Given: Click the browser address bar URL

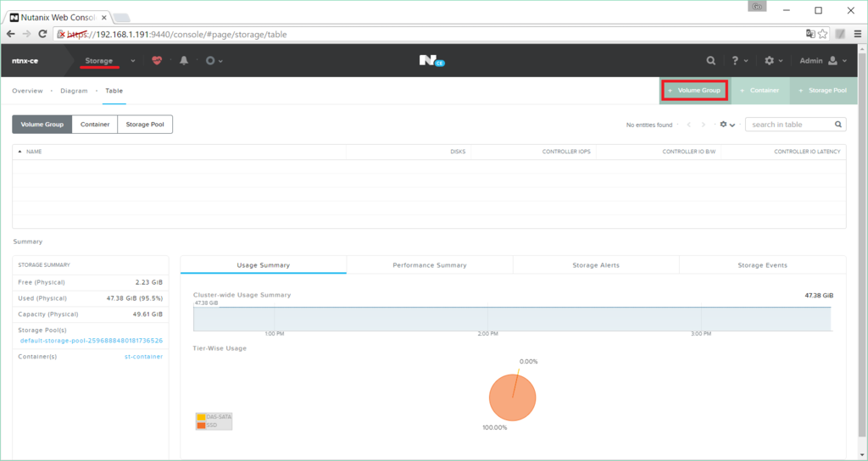Looking at the screenshot, I should pos(177,34).
